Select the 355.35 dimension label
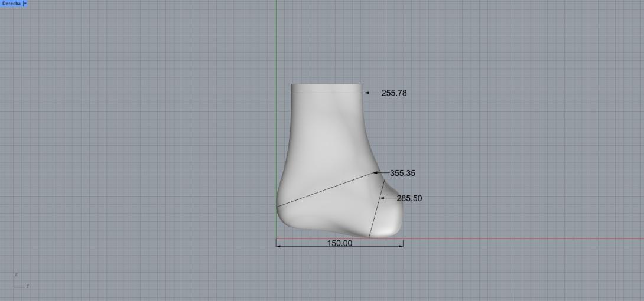This screenshot has width=644, height=301. point(402,174)
